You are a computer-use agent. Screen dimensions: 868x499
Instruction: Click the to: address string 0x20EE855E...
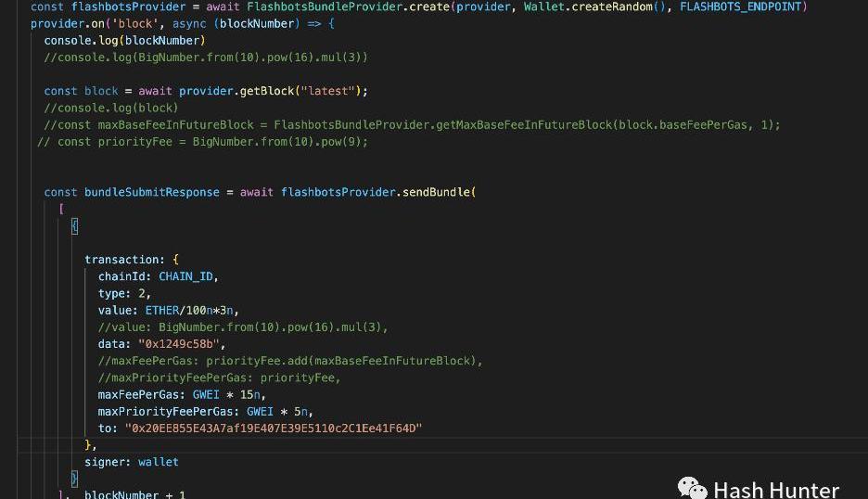[x=274, y=429]
